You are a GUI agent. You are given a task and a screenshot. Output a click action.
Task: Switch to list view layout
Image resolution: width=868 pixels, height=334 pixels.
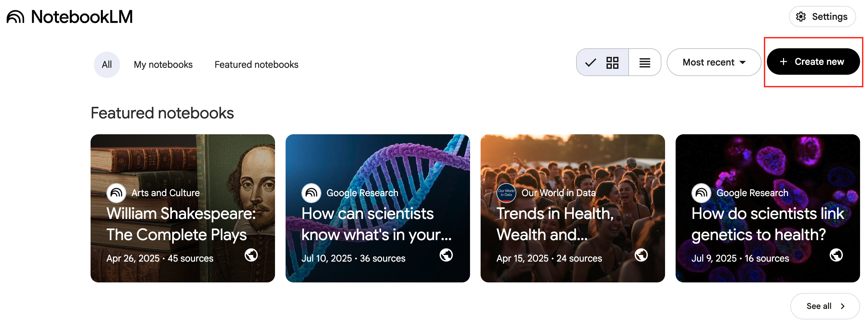coord(644,63)
